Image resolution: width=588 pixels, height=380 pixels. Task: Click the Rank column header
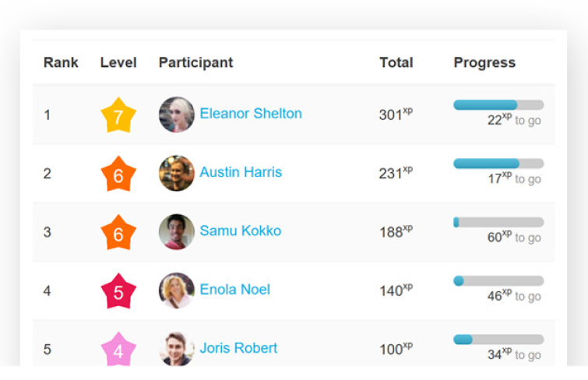point(61,63)
